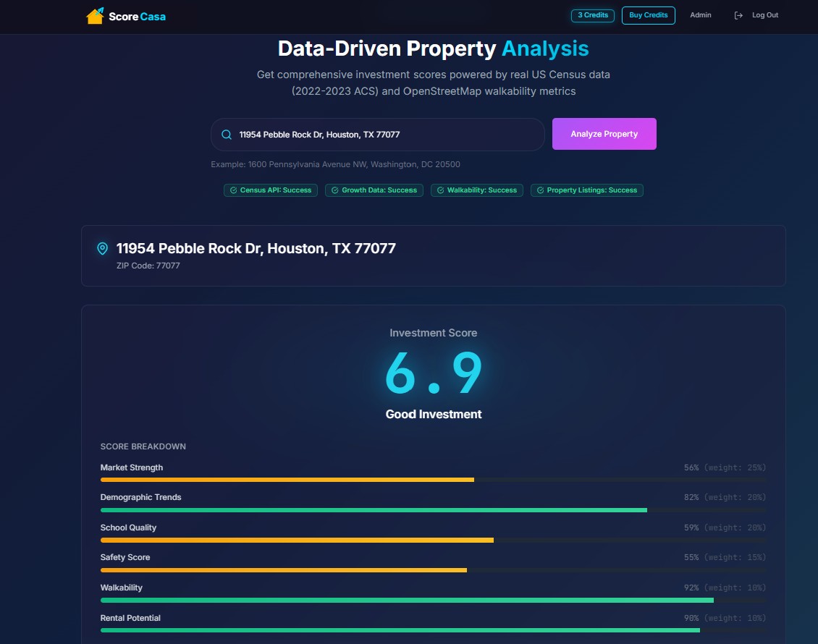The image size is (818, 644).
Task: Click the ScoreCasa brand name text
Action: [x=137, y=16]
